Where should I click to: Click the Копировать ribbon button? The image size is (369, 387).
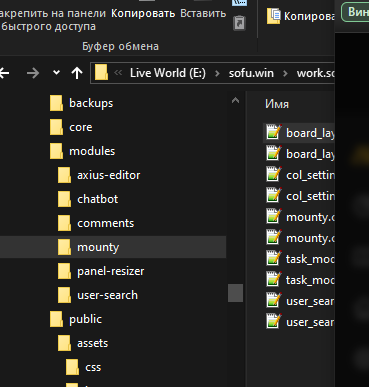point(143,13)
